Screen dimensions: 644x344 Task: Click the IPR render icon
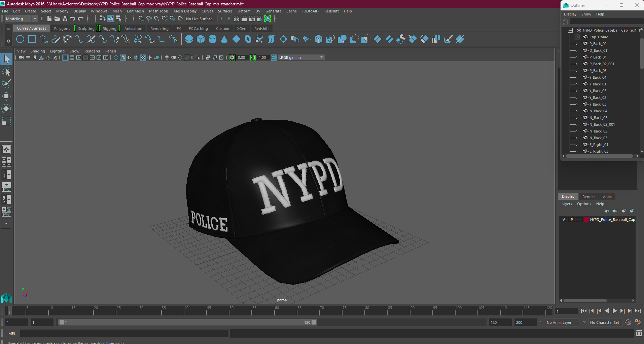click(252, 19)
